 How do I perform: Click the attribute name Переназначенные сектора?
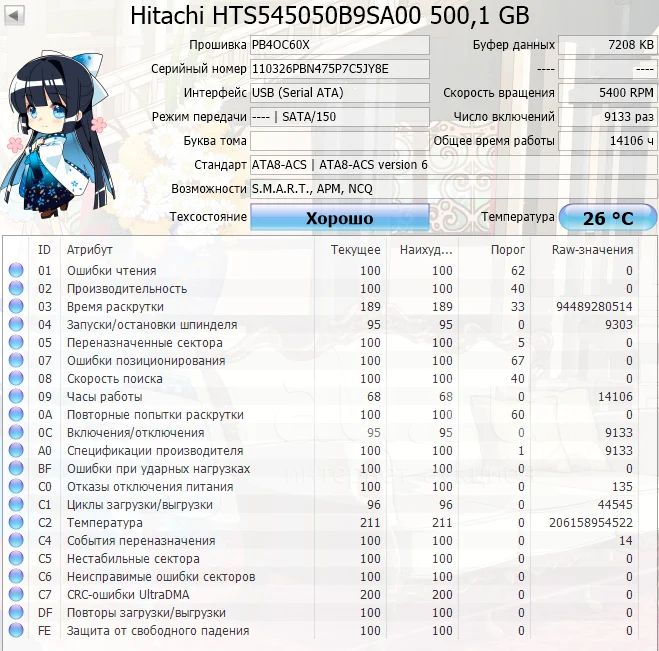145,343
